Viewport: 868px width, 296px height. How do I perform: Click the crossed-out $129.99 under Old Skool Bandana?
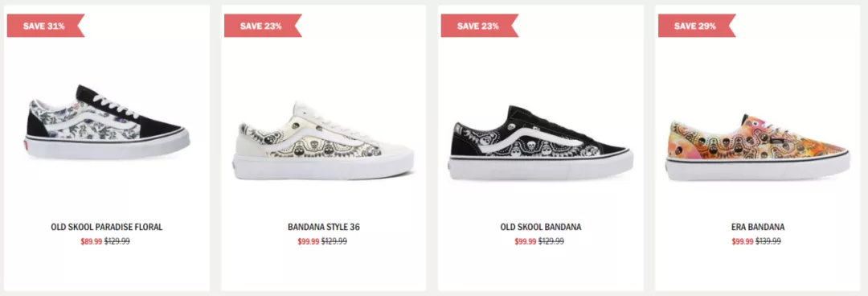(x=551, y=241)
